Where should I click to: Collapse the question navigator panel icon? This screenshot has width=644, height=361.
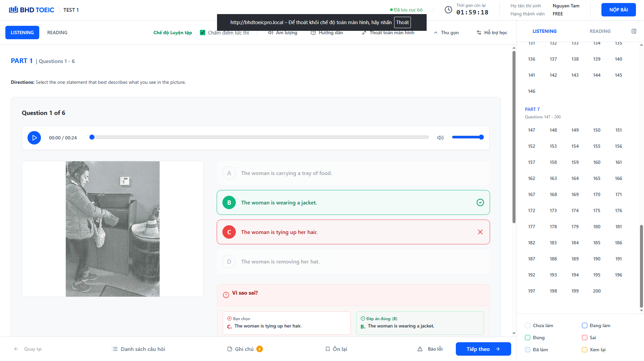(634, 31)
